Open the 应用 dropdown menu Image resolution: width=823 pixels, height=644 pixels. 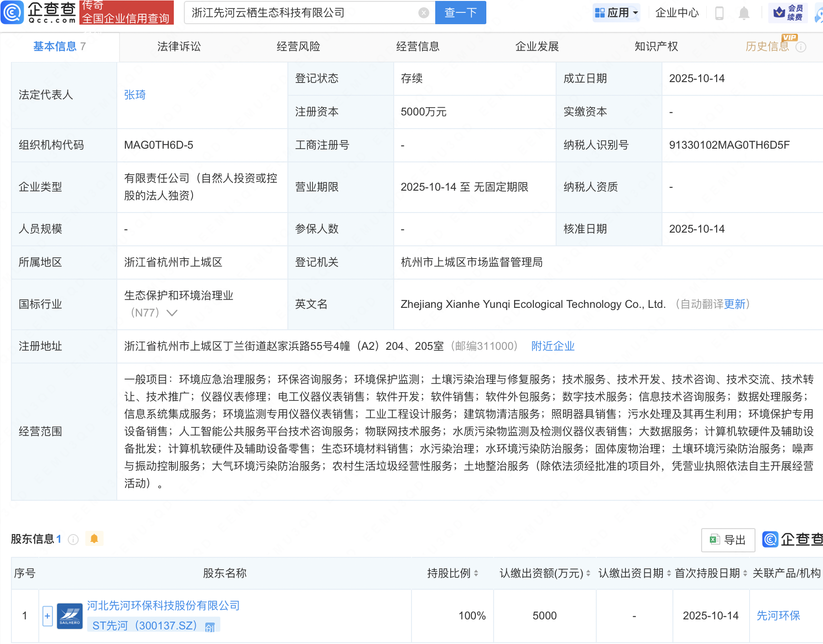point(617,13)
